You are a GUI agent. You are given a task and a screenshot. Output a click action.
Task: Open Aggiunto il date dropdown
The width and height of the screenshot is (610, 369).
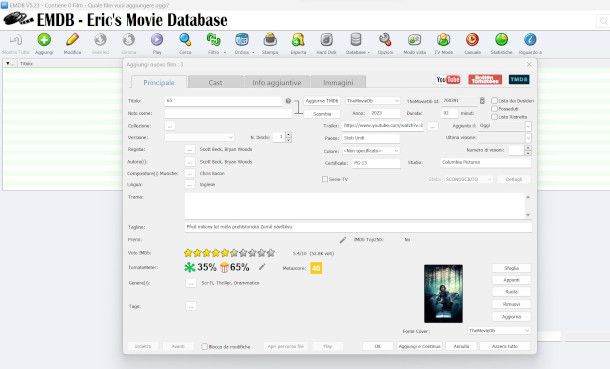coord(528,126)
